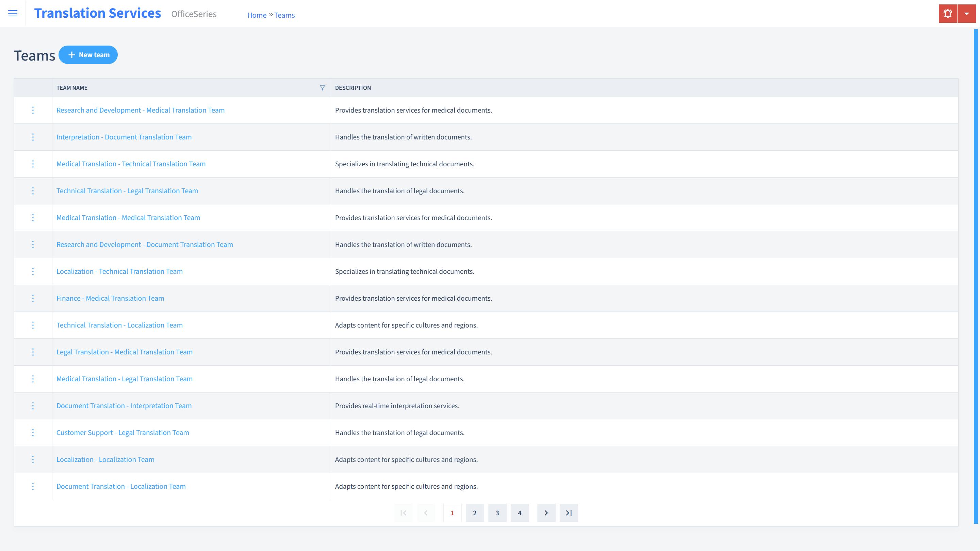The height and width of the screenshot is (551, 980).
Task: Click first page navigation button
Action: coord(403,513)
